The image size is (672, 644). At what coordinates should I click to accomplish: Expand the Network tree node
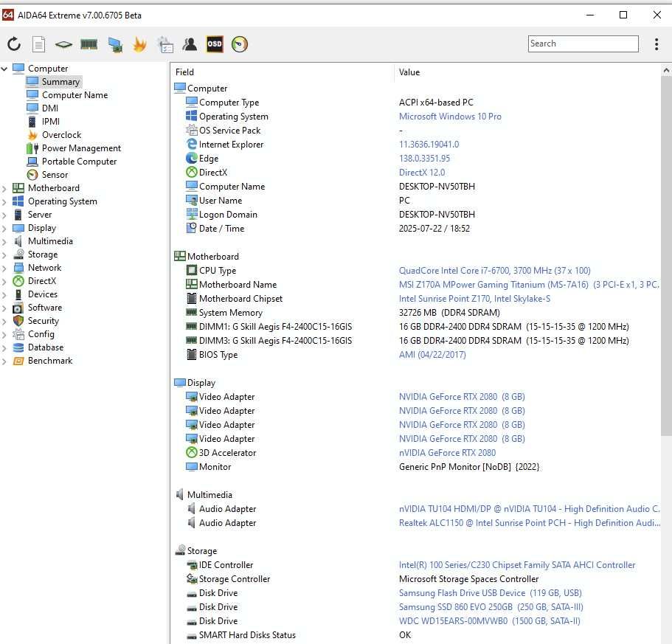(x=4, y=268)
